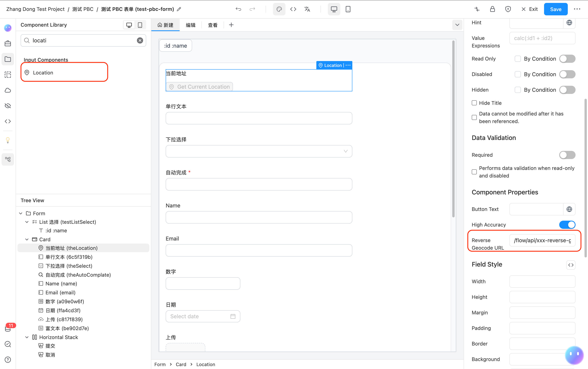Enable the Required toggle
This screenshot has width=588, height=369.
coord(567,155)
